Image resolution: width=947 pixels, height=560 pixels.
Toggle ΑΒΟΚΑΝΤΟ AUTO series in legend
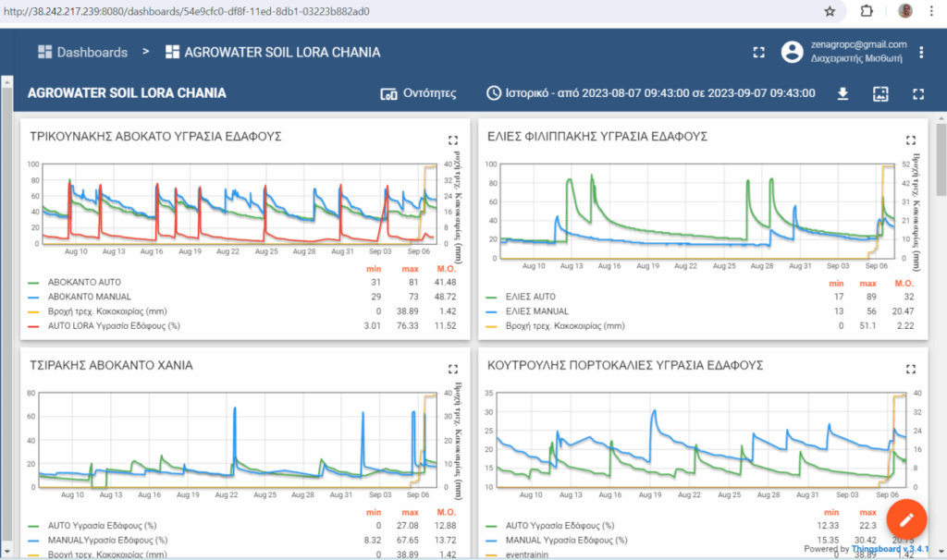click(83, 282)
